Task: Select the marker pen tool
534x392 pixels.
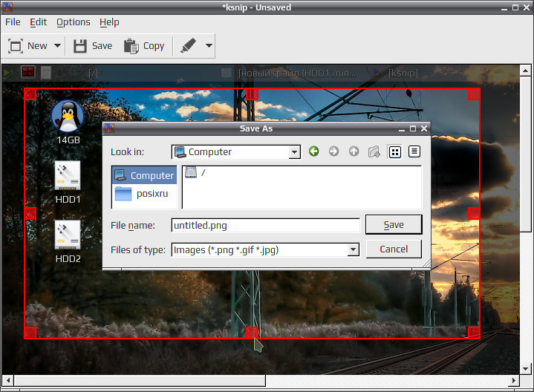Action: coord(188,45)
